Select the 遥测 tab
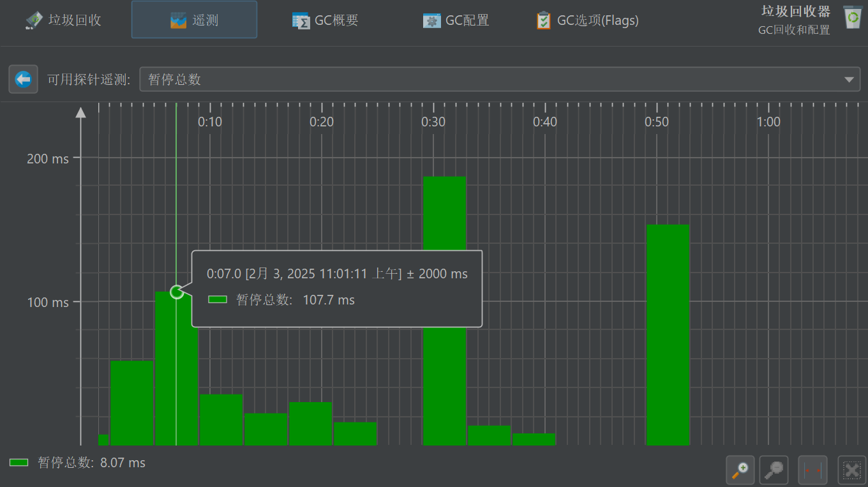 tap(194, 20)
